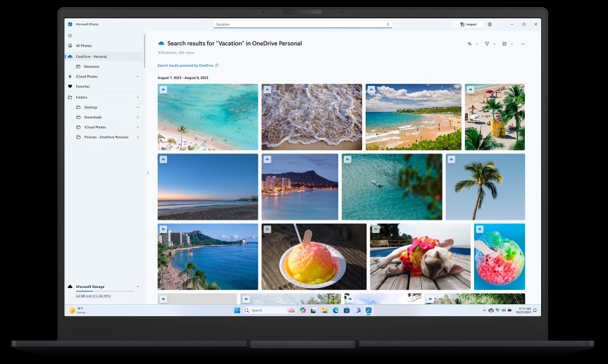Viewport: 608px width, 364px height.
Task: Toggle the hamburger navigation menu
Action: tap(70, 35)
